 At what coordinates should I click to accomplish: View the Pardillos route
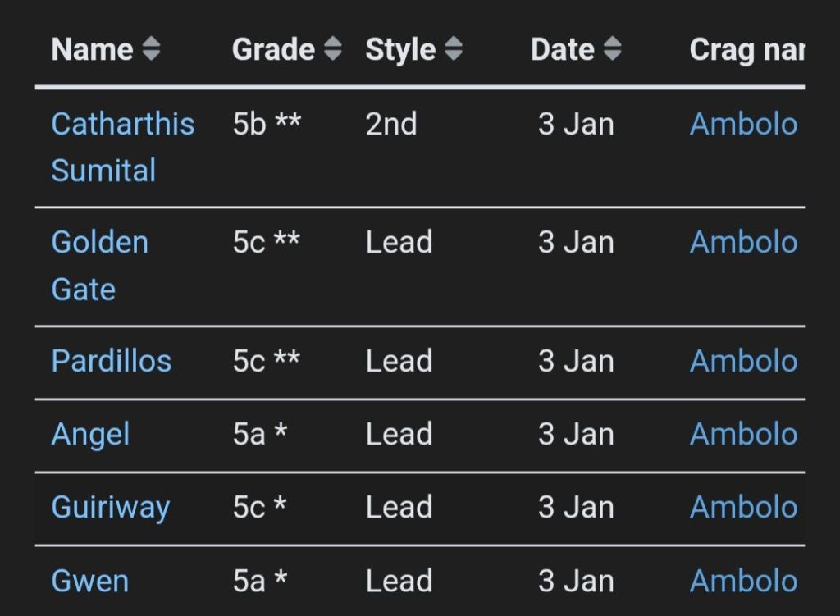tap(111, 361)
